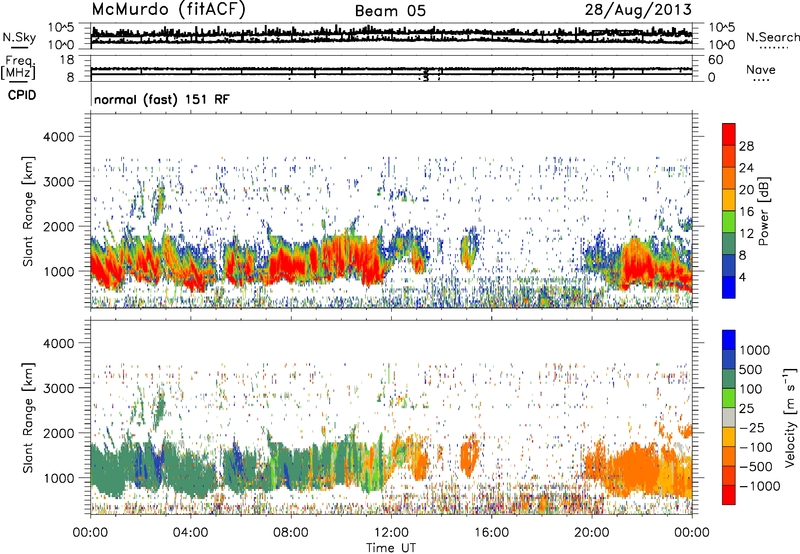Pick the red top segment of Power colorbar
Screen dimensions: 800x554
729,135
